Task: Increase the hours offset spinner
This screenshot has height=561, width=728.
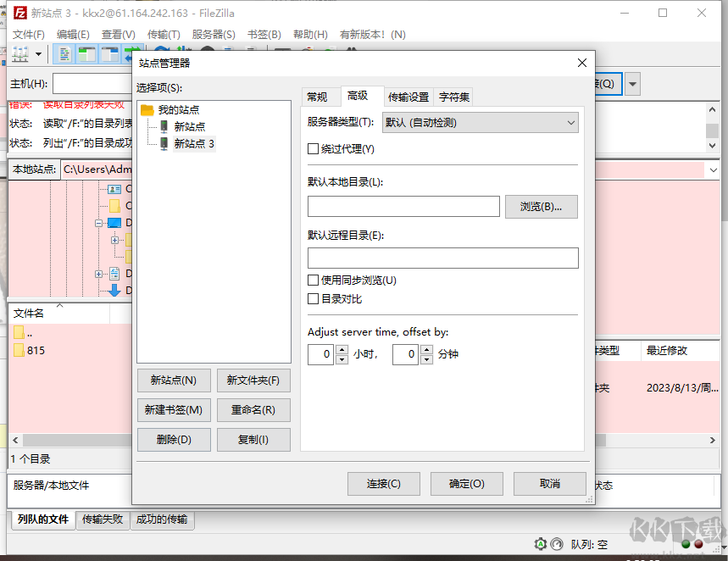Action: [x=342, y=350]
